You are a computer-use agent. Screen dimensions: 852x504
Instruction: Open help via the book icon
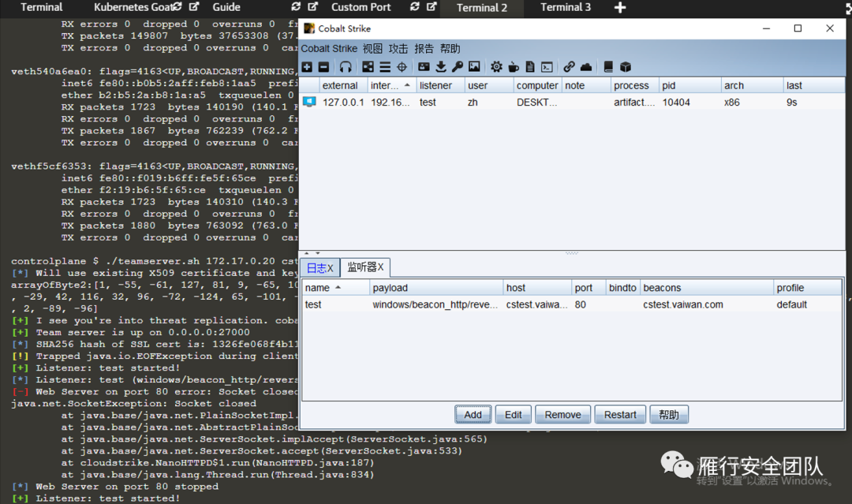pos(608,67)
